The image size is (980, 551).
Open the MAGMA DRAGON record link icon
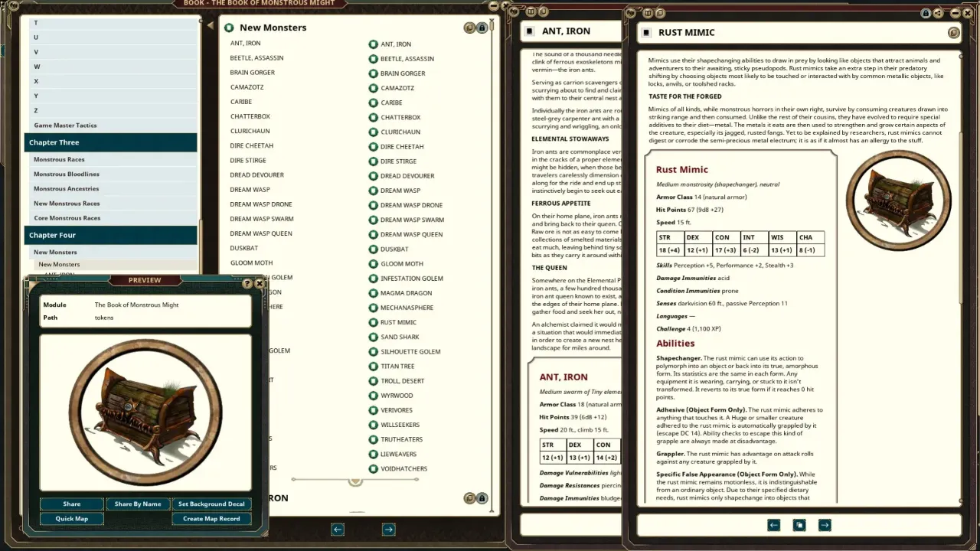373,293
